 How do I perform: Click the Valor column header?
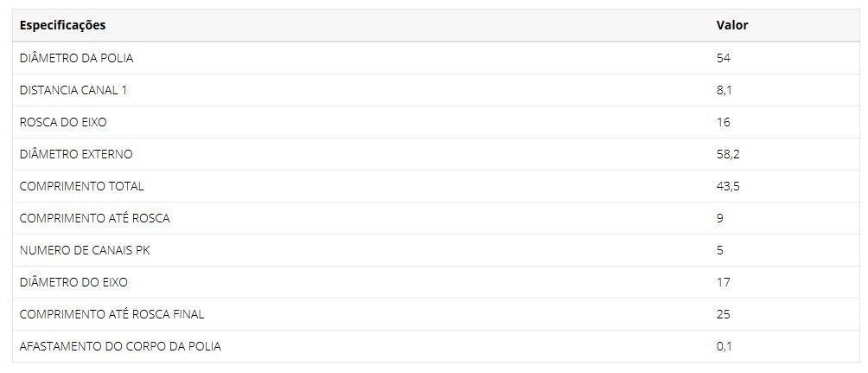coord(731,25)
